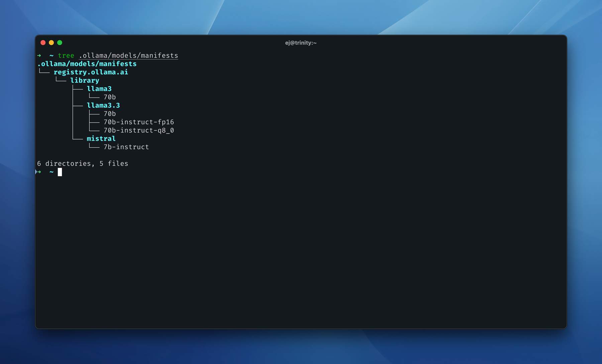Click the green arrow on the bottom prompt

39,172
